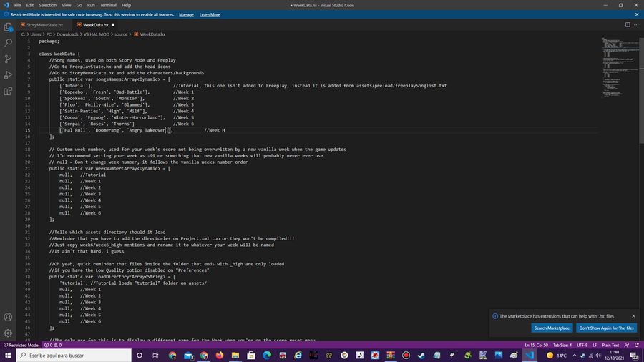Open the Help menu

point(126,5)
